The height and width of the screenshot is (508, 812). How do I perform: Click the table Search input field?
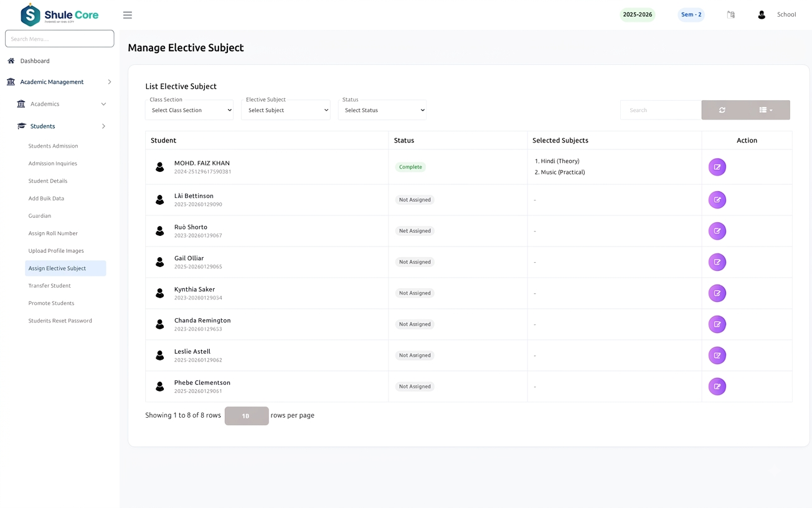[x=661, y=110]
